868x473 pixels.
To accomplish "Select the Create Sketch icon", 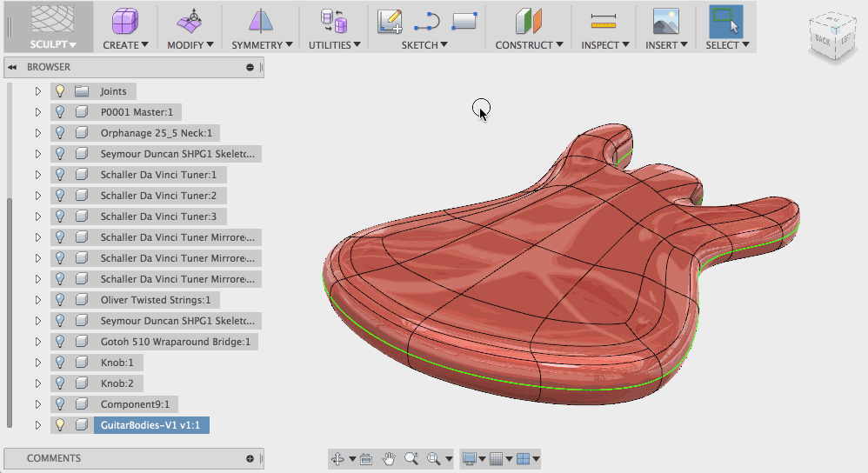I will 391,21.
